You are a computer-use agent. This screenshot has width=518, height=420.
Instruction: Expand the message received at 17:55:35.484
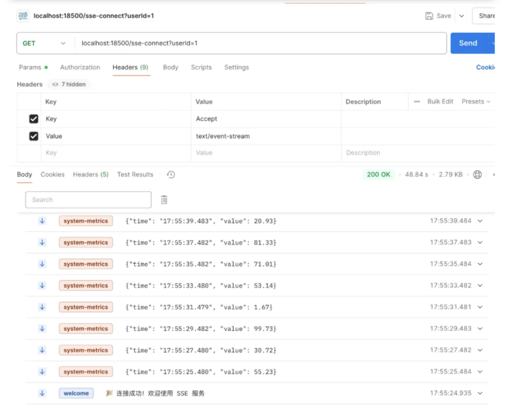tap(480, 264)
